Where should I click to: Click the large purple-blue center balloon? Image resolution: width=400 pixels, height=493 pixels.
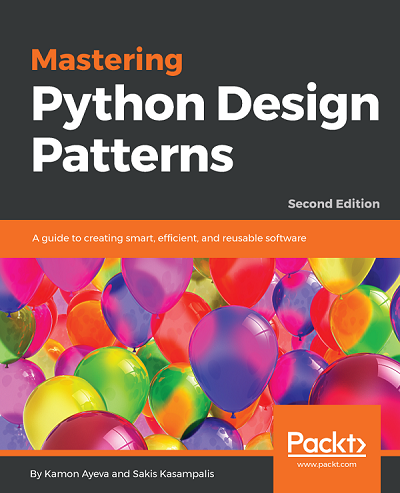point(233,360)
